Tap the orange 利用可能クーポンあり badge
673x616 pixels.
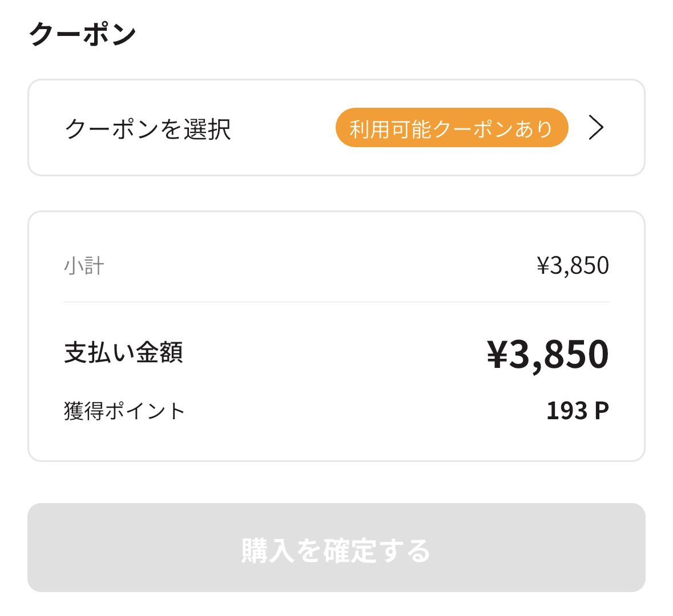pyautogui.click(x=452, y=128)
